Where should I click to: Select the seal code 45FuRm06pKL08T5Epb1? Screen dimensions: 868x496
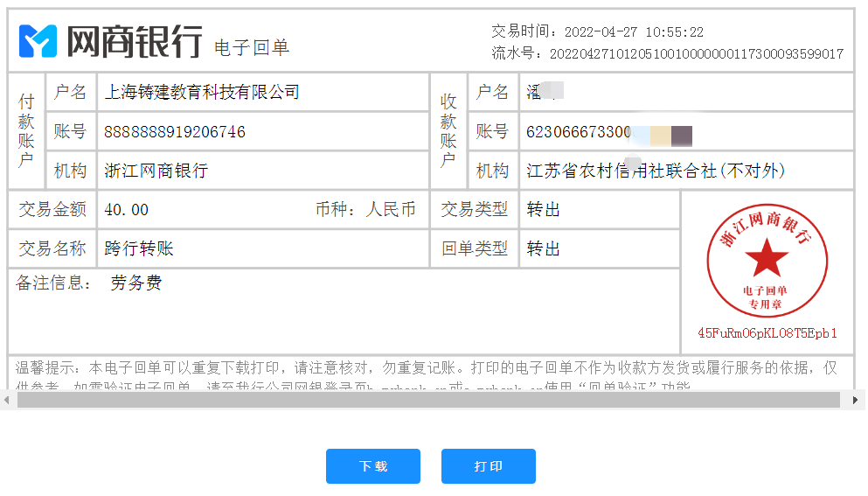tap(767, 333)
